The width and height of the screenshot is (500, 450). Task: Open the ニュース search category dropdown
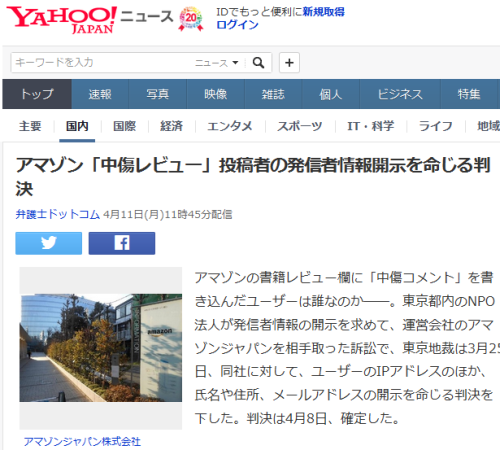[217, 63]
